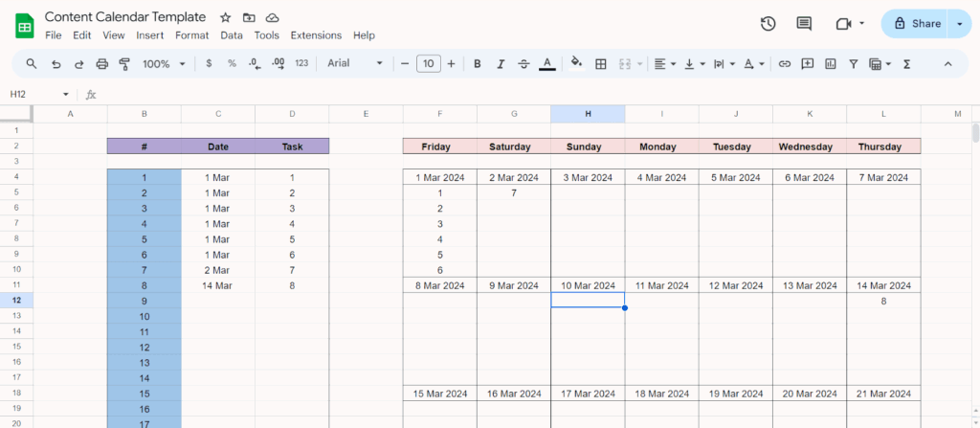Open the functions sigma menu
The height and width of the screenshot is (428, 980).
pos(907,64)
